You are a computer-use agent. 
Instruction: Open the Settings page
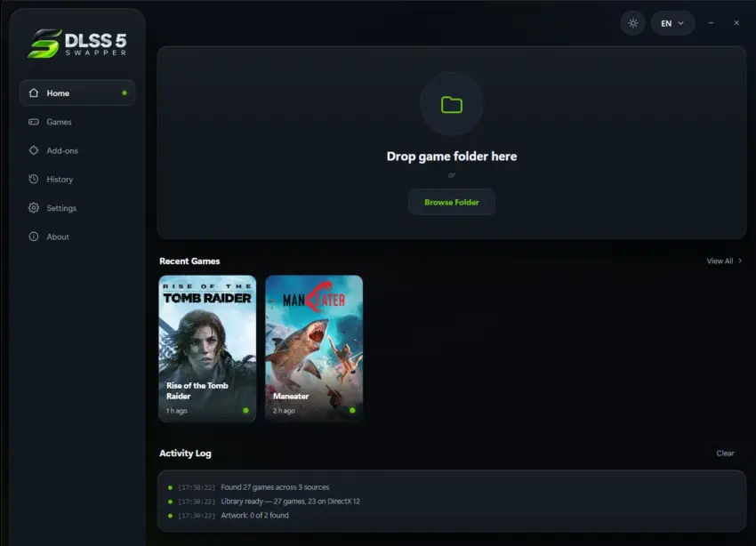[x=77, y=208]
